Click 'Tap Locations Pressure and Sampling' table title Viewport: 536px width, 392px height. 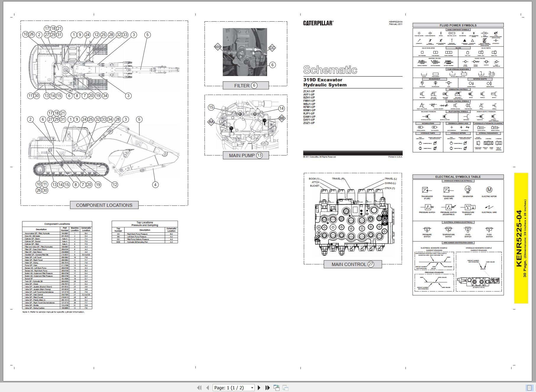coord(145,224)
